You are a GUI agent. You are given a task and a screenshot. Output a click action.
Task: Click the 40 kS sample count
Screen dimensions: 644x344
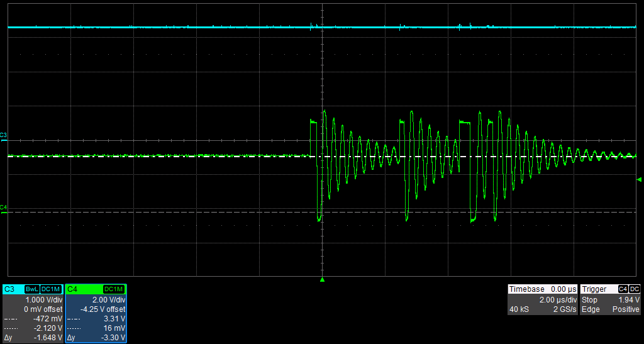click(519, 309)
